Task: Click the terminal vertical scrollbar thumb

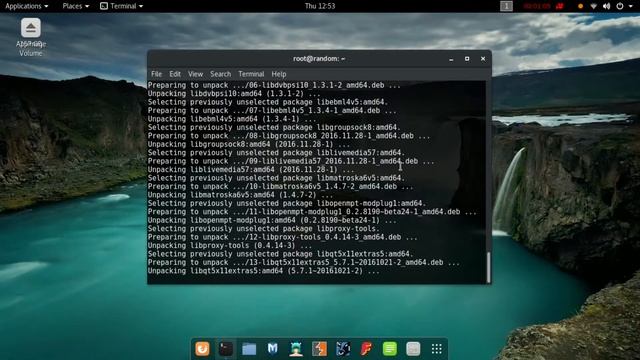Action: (x=488, y=267)
